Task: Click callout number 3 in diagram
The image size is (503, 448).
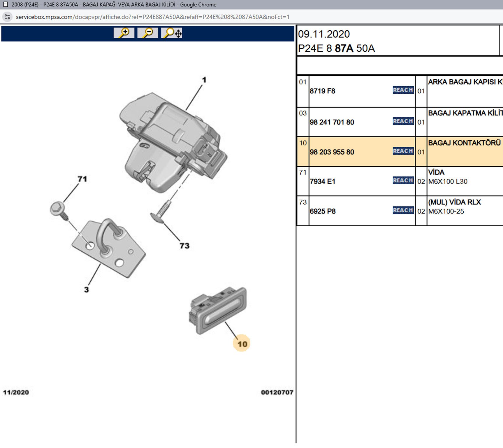Action: tap(86, 290)
